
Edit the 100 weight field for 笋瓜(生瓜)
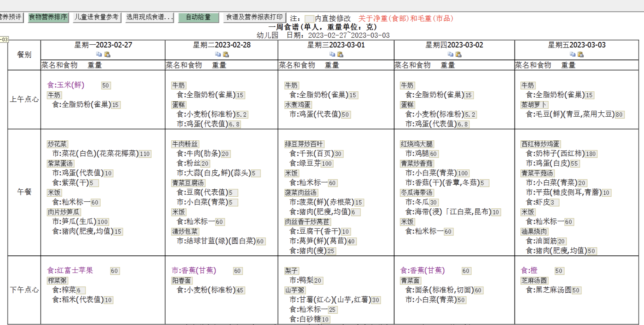point(103,222)
